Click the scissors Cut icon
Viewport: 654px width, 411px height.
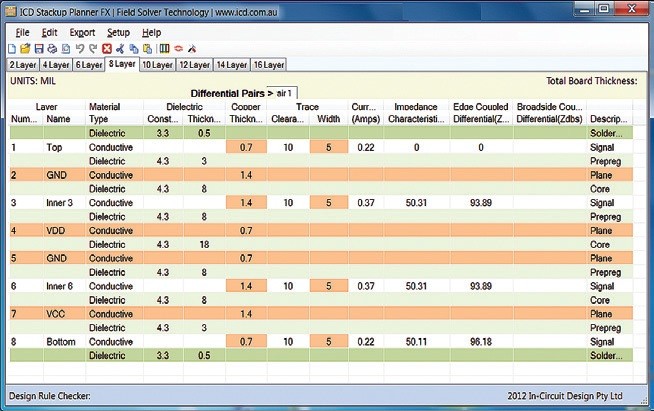pos(119,48)
